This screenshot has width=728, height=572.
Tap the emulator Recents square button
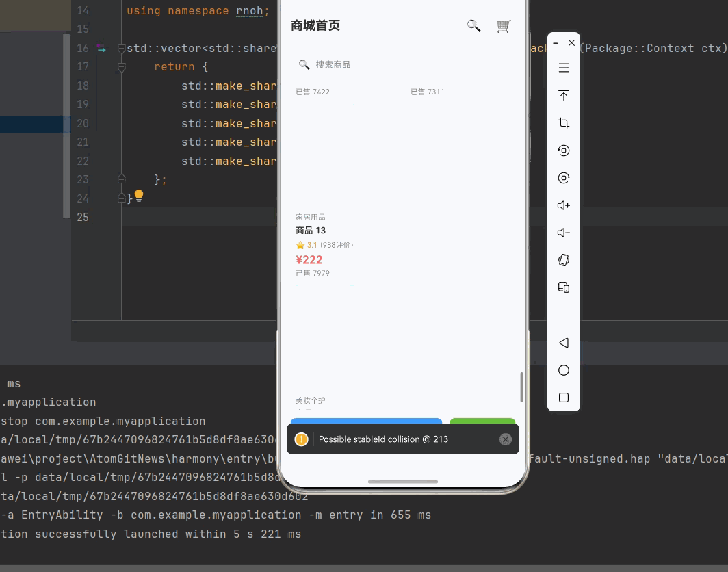pos(564,398)
